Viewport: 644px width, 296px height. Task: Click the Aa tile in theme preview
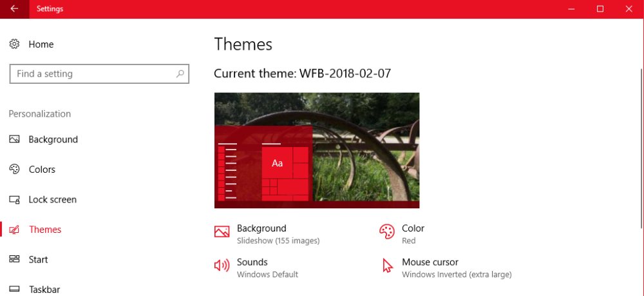click(x=277, y=163)
